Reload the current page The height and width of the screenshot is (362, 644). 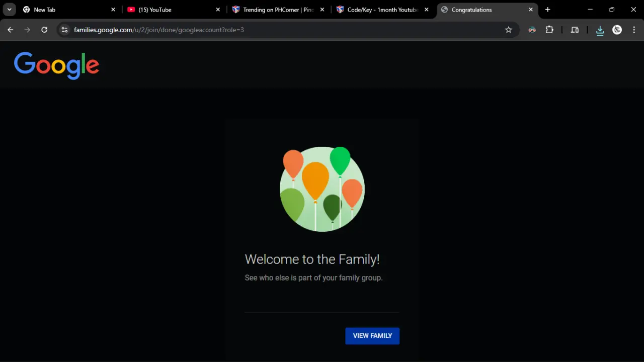[44, 30]
